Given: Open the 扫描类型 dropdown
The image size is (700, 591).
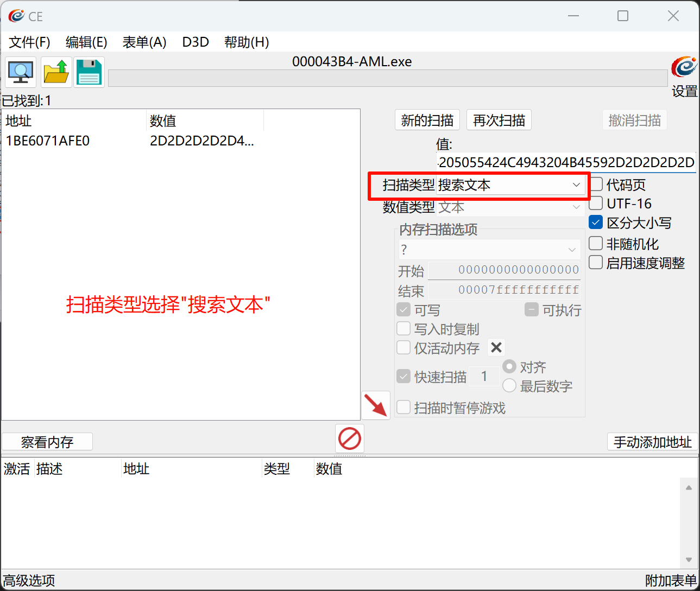Looking at the screenshot, I should coord(510,185).
